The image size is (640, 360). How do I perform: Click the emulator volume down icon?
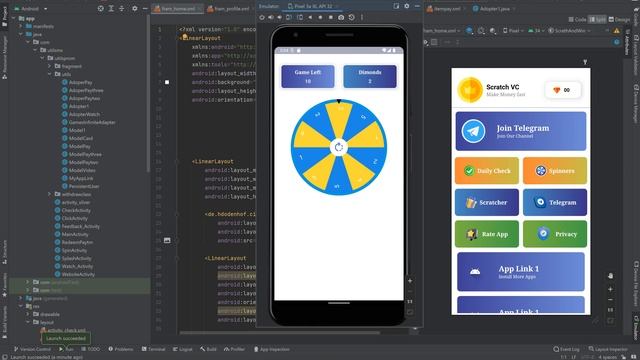point(280,18)
